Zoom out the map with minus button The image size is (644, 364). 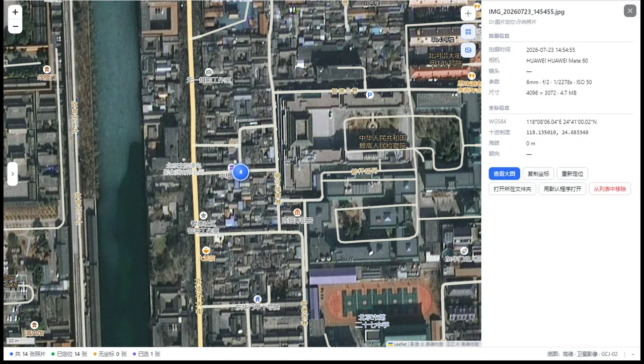coord(15,27)
